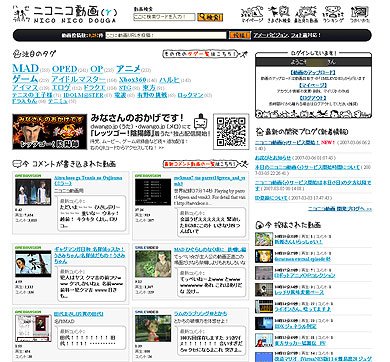Open the OP tag
390x362 pixels.
[97, 69]
